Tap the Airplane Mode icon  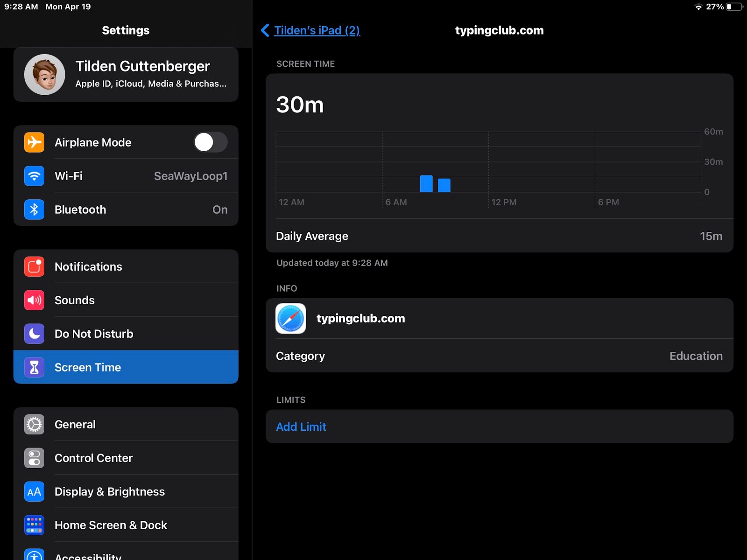(34, 142)
